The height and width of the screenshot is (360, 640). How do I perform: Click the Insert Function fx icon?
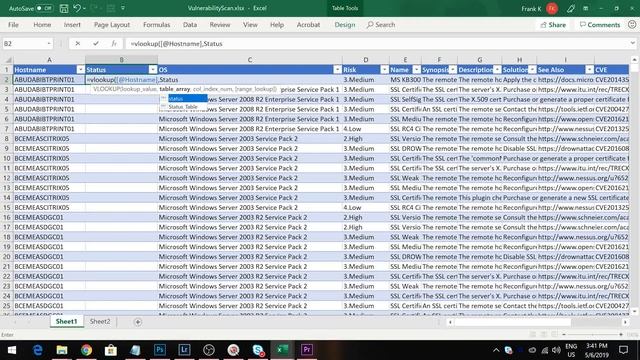[114, 43]
